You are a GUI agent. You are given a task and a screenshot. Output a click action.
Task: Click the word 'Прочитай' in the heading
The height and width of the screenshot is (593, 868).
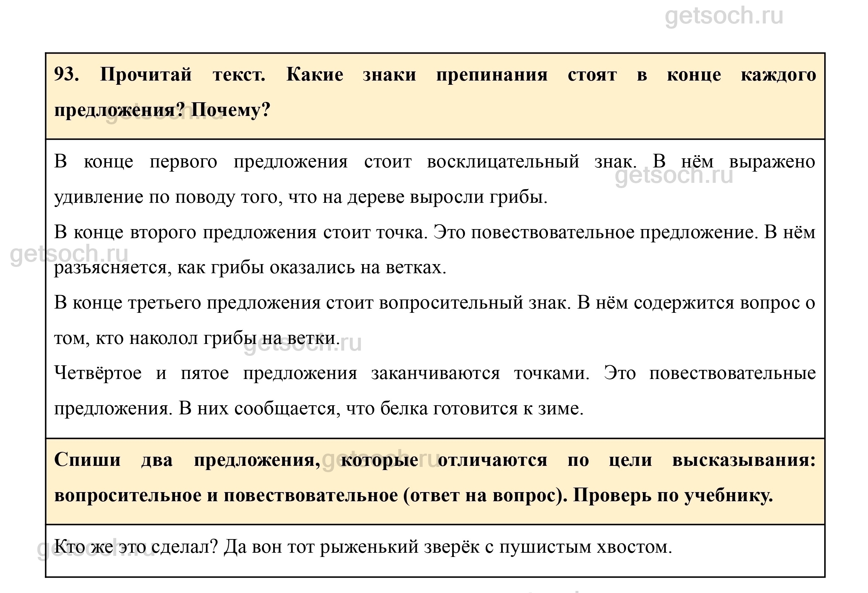click(x=146, y=74)
